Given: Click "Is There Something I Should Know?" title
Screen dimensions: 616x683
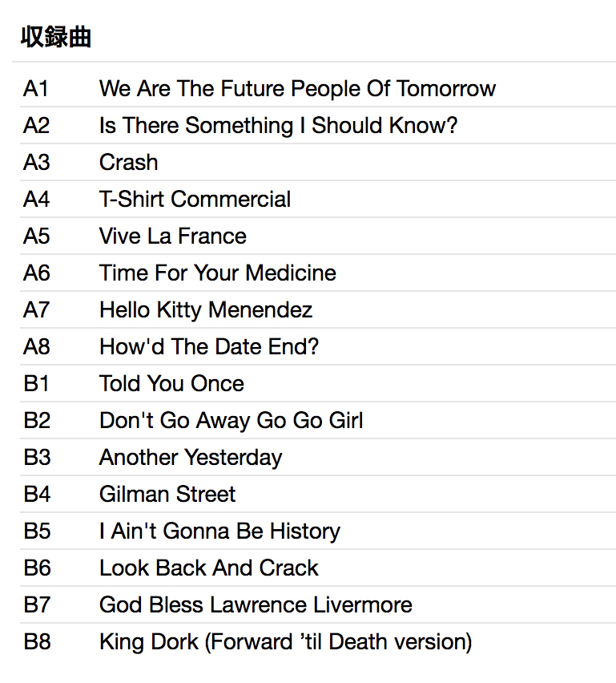Looking at the screenshot, I should pos(278,126).
